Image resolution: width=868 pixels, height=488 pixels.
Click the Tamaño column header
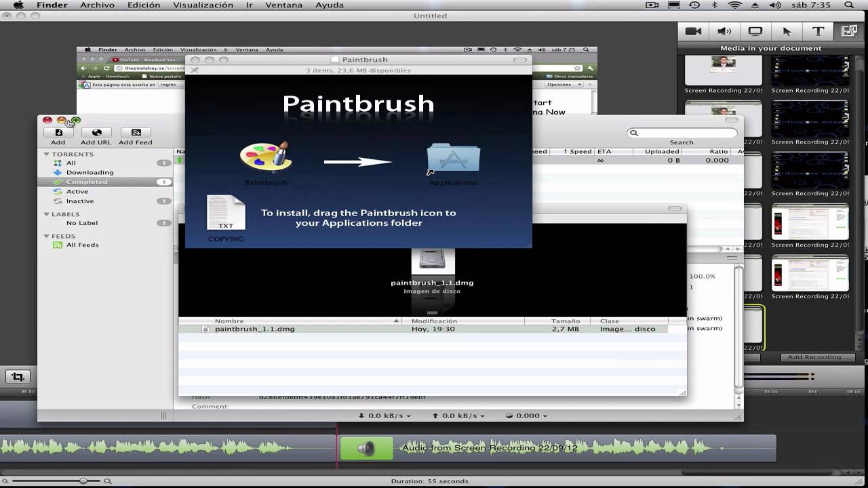coord(557,321)
